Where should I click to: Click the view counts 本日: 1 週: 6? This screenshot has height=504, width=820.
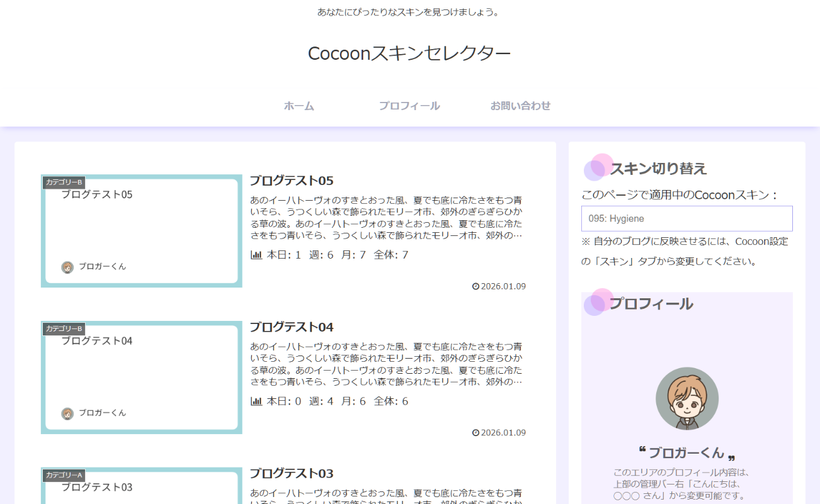coord(300,255)
